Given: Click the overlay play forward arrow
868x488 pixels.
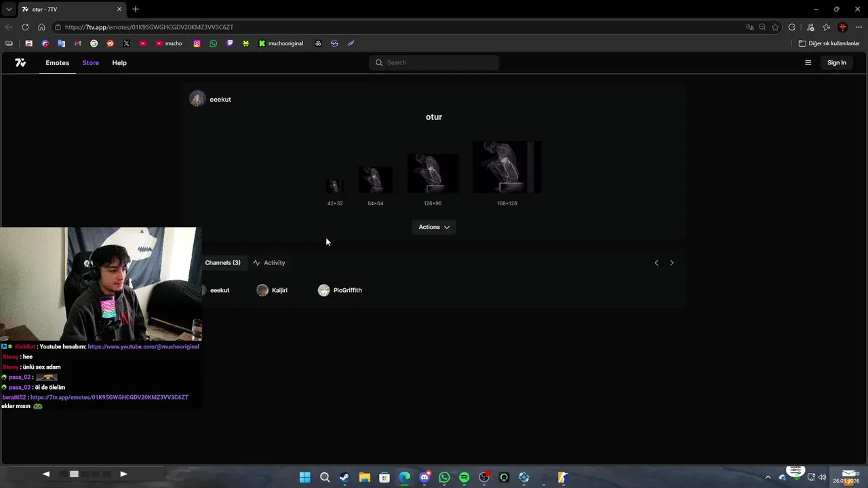Looking at the screenshot, I should pyautogui.click(x=123, y=474).
